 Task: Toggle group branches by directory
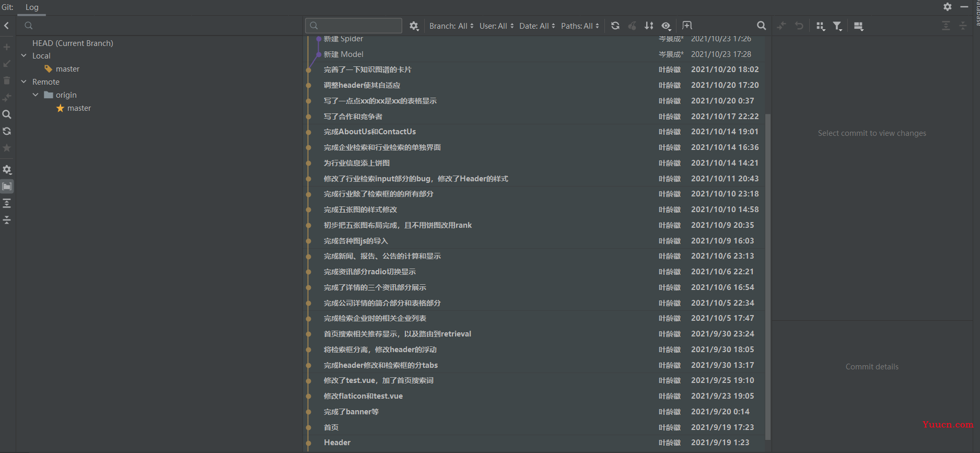point(7,187)
